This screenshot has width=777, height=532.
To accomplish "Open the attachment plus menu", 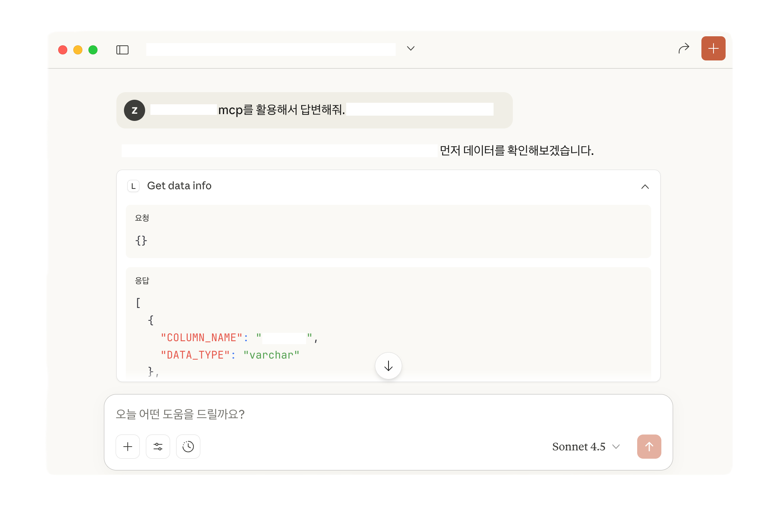I will click(128, 447).
